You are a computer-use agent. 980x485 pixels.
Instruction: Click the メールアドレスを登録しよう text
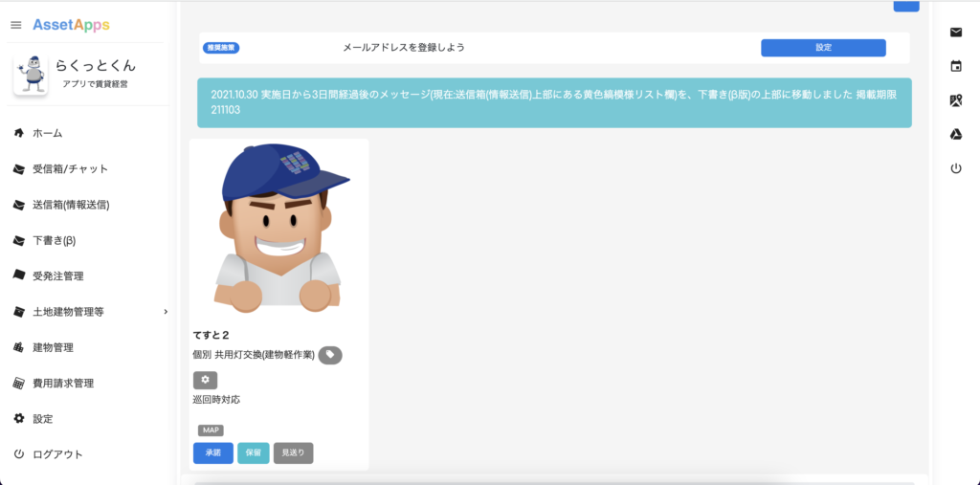[x=404, y=48]
